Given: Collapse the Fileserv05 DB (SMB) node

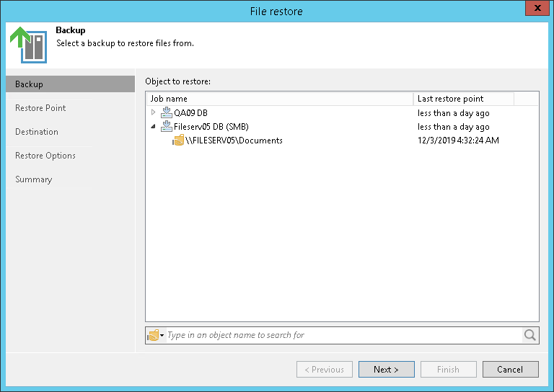Looking at the screenshot, I should pos(154,126).
